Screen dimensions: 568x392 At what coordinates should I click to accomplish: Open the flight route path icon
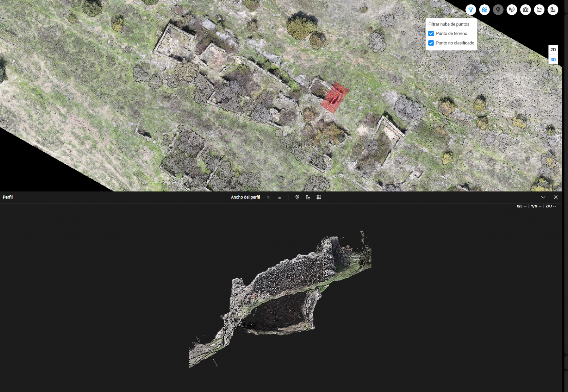click(539, 10)
